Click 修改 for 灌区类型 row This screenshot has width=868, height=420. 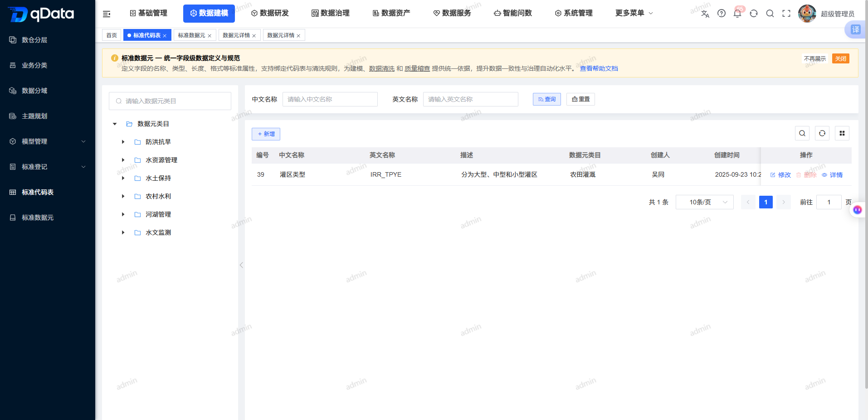(x=780, y=175)
